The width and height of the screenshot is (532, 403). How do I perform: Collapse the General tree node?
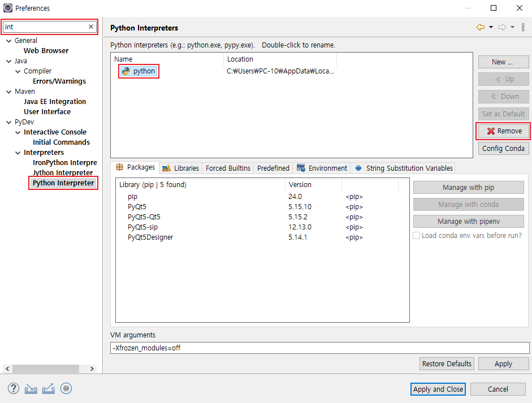tap(9, 41)
